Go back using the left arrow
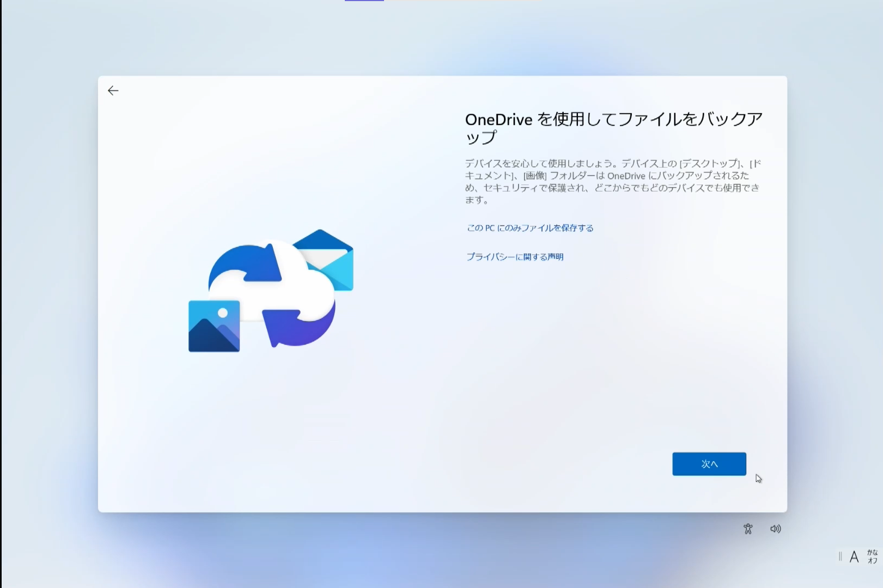883x588 pixels. [x=113, y=90]
